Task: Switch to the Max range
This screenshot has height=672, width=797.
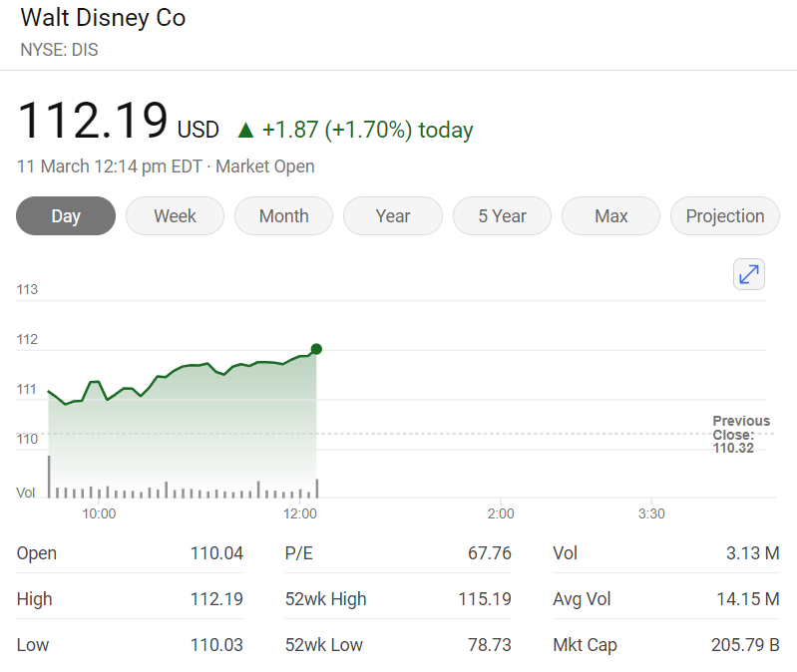Action: 610,216
